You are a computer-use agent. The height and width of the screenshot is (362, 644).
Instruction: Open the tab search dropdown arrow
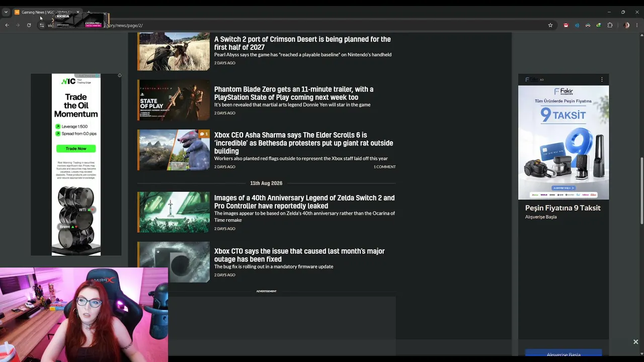pos(6,12)
